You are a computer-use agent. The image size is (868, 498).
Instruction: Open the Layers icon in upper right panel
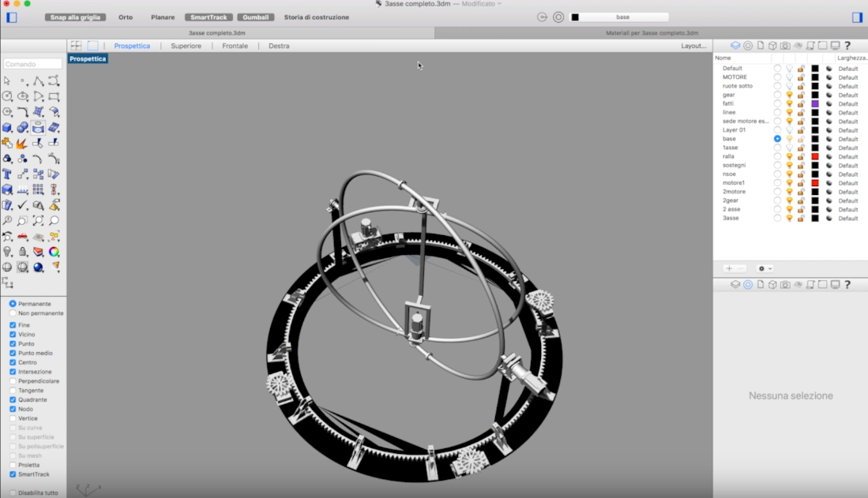coord(735,45)
